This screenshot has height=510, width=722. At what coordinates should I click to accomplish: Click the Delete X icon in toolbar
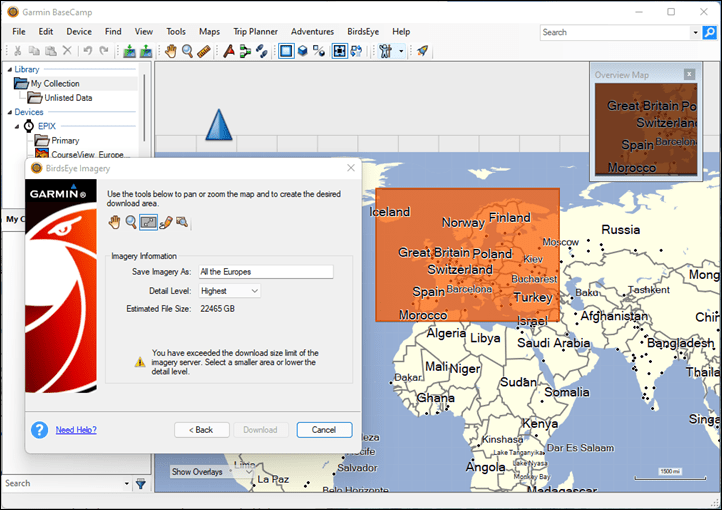point(67,51)
